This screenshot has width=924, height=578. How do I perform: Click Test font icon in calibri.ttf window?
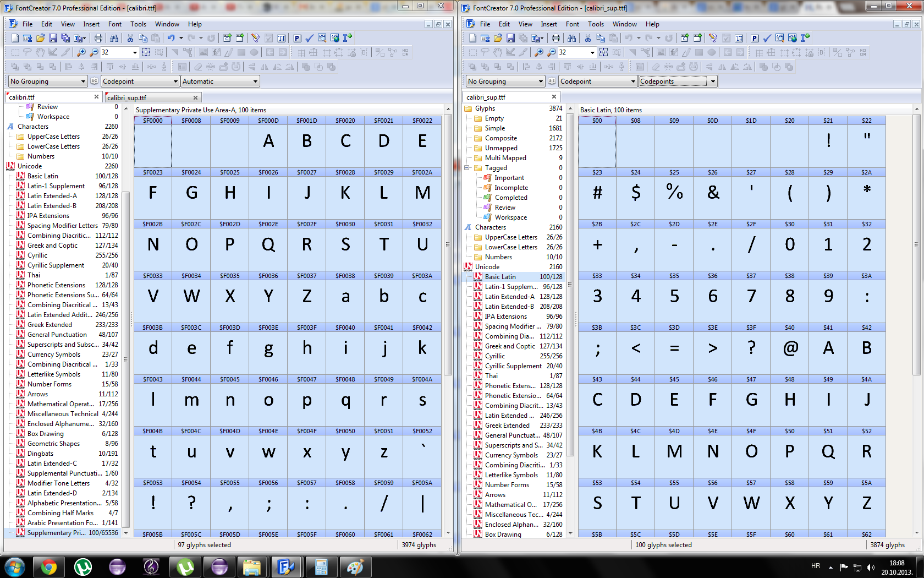tap(322, 38)
